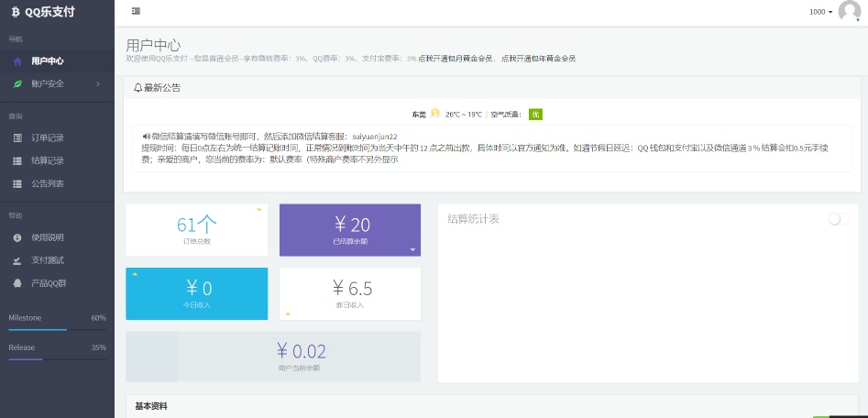
Task: Click the info icon beside 使用说明
Action: (x=17, y=237)
